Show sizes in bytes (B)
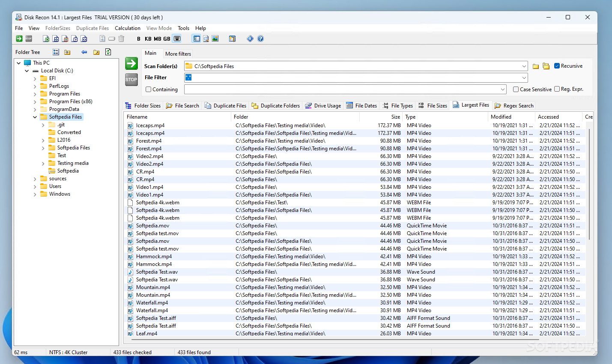The height and width of the screenshot is (364, 612). tap(139, 39)
